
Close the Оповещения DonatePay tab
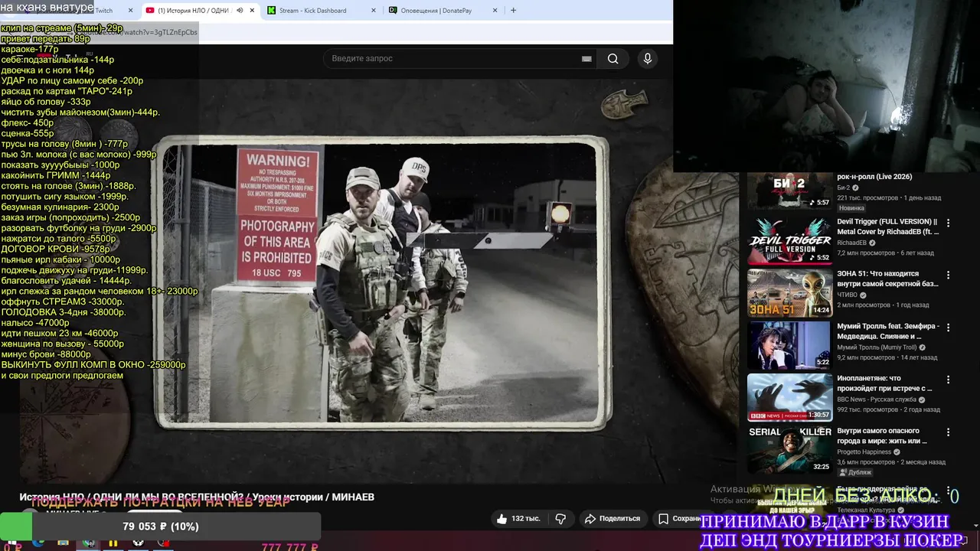pyautogui.click(x=495, y=11)
